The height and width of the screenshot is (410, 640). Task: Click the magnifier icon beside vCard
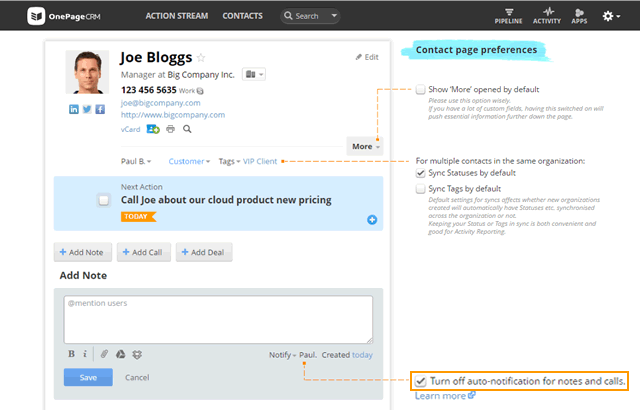coord(187,129)
